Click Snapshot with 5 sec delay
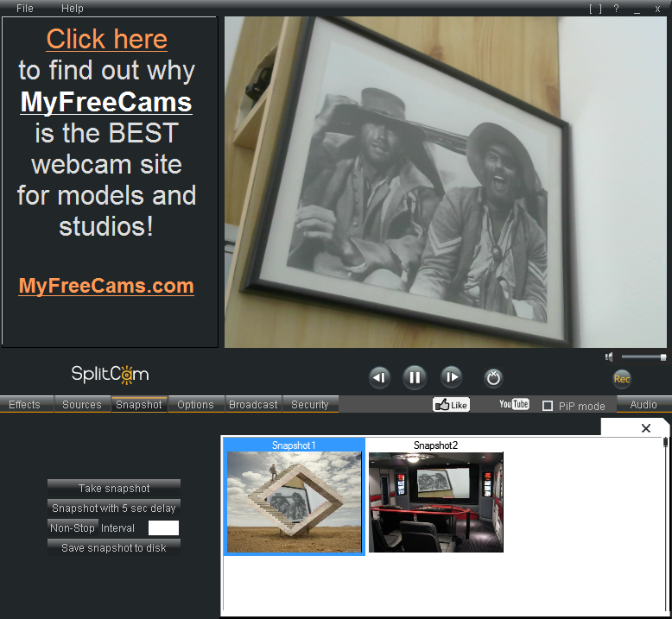 pyautogui.click(x=114, y=508)
